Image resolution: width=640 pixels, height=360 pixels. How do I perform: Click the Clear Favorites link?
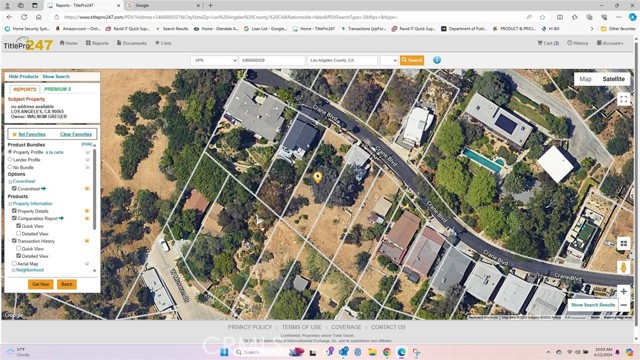(x=76, y=134)
